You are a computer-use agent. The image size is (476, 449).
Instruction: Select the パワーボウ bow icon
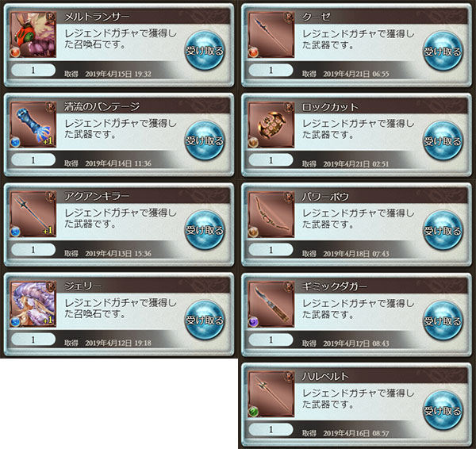(x=271, y=214)
